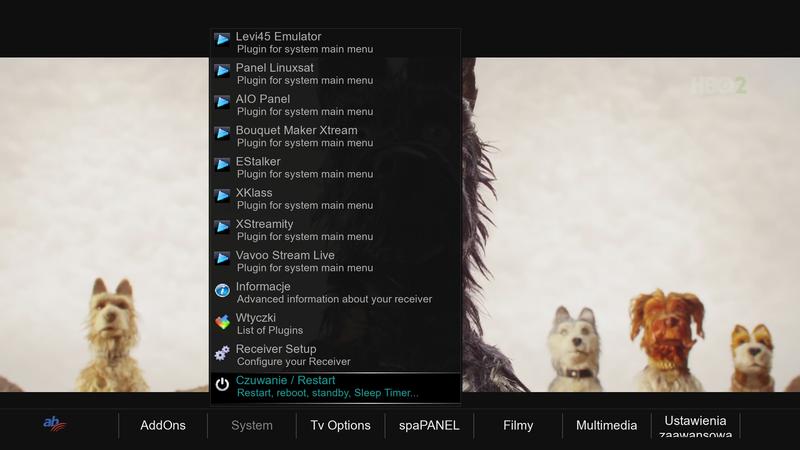Select Panel Linuxsat menu entry
The image size is (800, 450).
pos(335,74)
